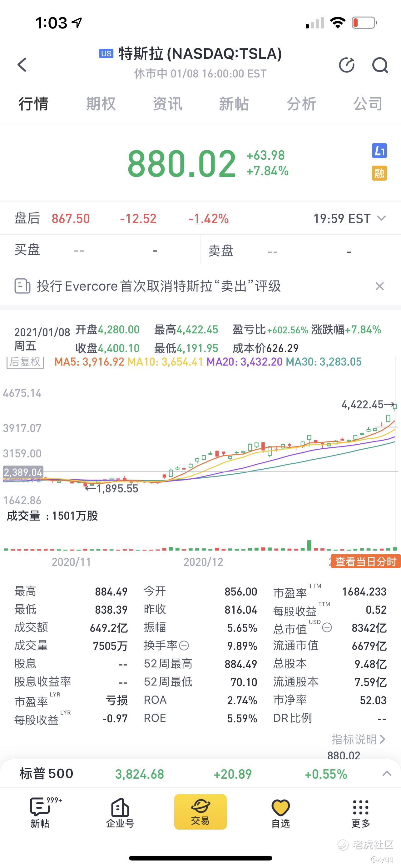
Task: Tap the 市净率 value 52.03
Action: (x=373, y=701)
